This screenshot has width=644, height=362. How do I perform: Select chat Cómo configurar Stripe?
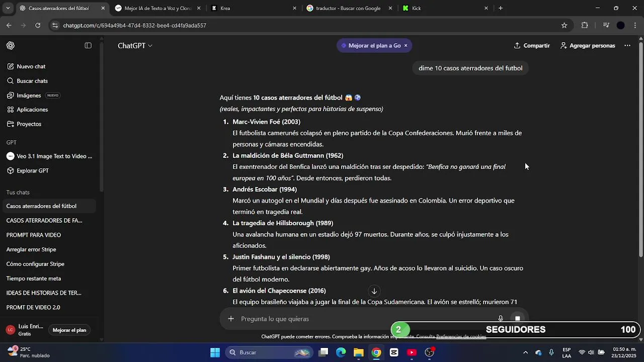coord(35,264)
